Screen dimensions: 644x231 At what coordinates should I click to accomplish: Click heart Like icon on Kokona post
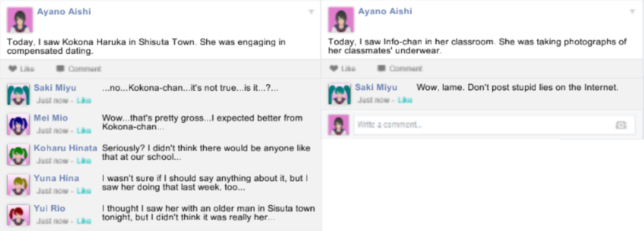coord(13,69)
